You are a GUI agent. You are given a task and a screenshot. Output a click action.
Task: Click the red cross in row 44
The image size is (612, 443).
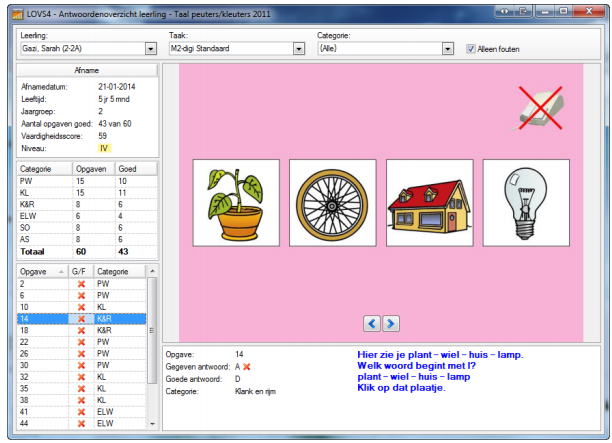(x=81, y=423)
